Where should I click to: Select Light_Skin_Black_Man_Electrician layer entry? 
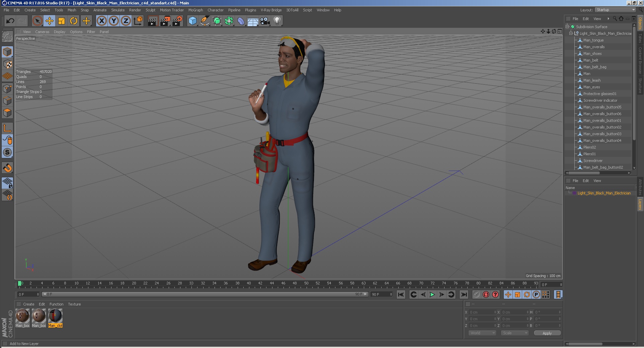[604, 193]
